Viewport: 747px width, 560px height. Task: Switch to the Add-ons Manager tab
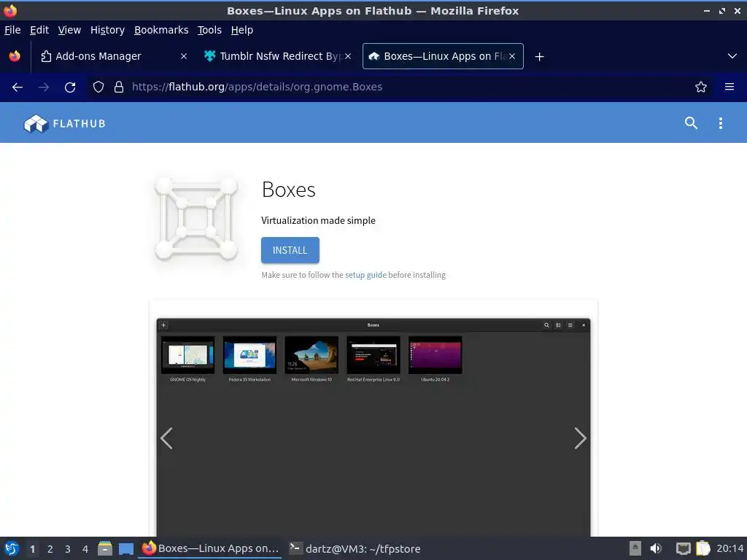pyautogui.click(x=112, y=56)
